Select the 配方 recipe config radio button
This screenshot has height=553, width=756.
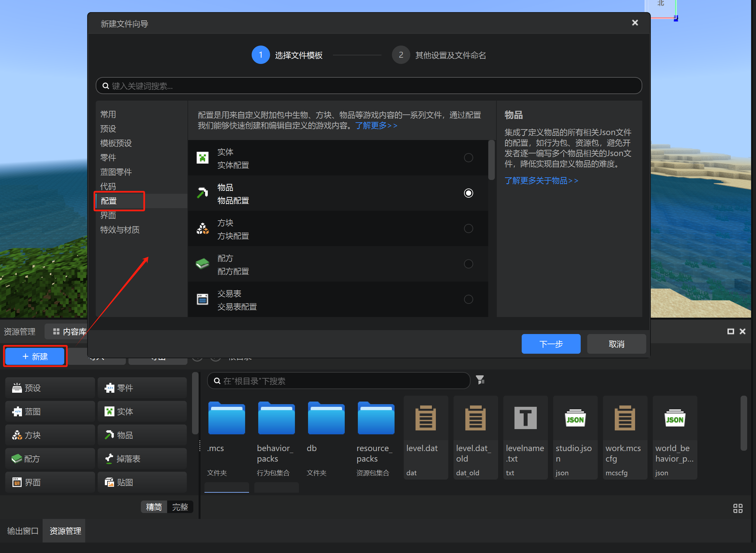click(x=468, y=264)
